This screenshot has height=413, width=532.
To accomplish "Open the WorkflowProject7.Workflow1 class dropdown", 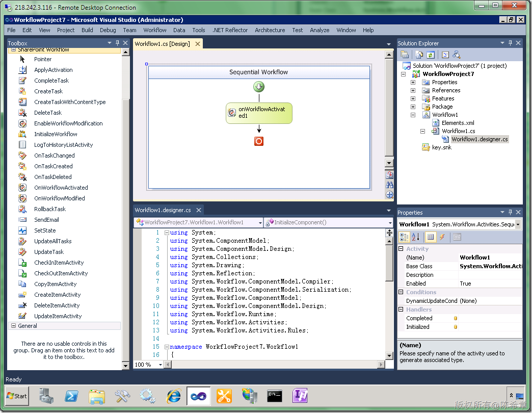I will [260, 223].
